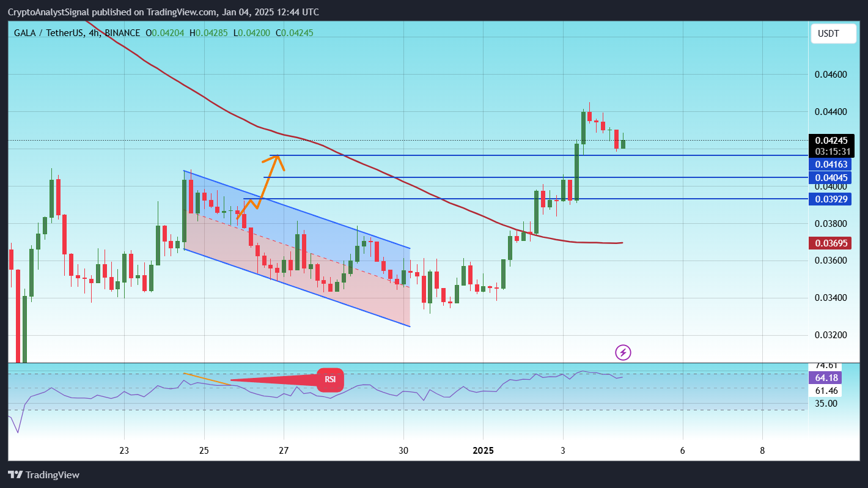Click the current price 0.04245 label
This screenshot has width=868, height=488.
tap(831, 140)
